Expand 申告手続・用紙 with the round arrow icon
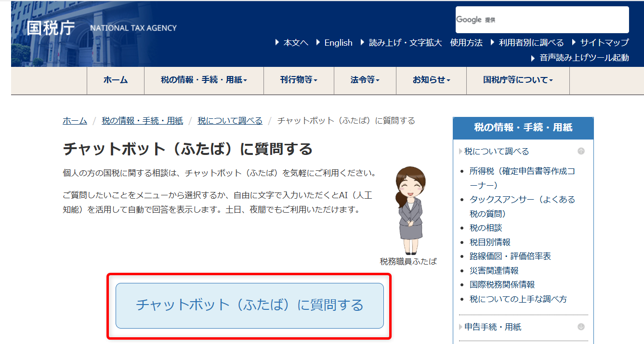Screen dimensions: 644x344 [581, 327]
